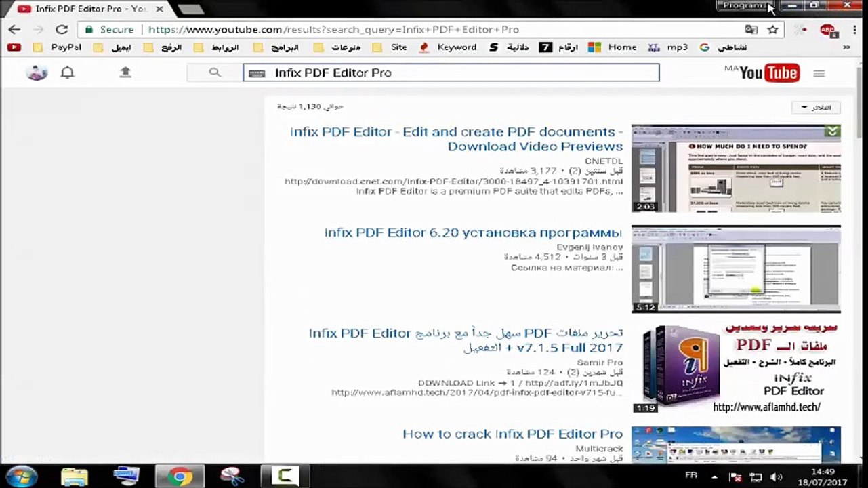Open the البرامج bookmark folder
This screenshot has height=488, width=868.
[x=276, y=47]
